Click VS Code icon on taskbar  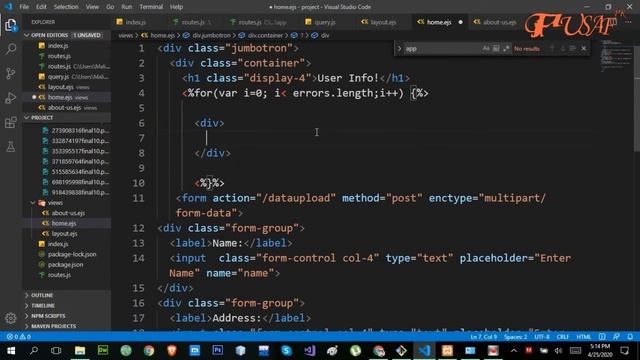click(424, 351)
